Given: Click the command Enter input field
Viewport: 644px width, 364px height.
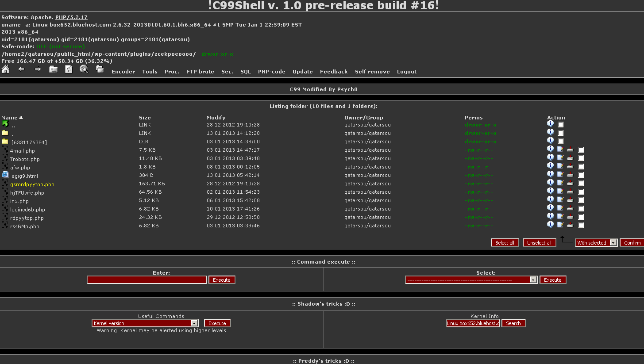Looking at the screenshot, I should [x=147, y=280].
